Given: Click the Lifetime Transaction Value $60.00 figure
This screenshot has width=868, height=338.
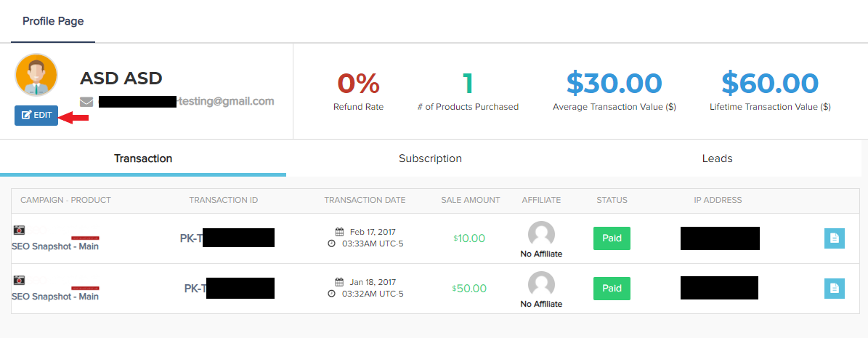Looking at the screenshot, I should pos(770,84).
